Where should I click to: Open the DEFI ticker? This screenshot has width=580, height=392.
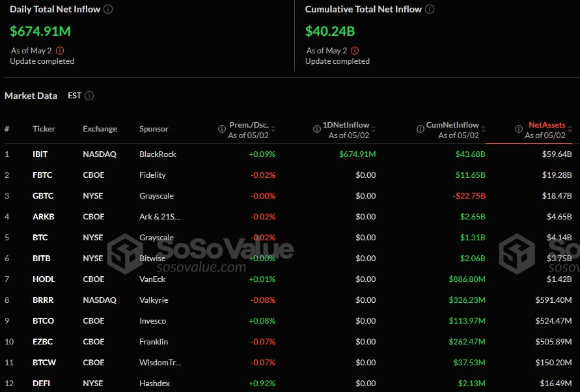41,384
